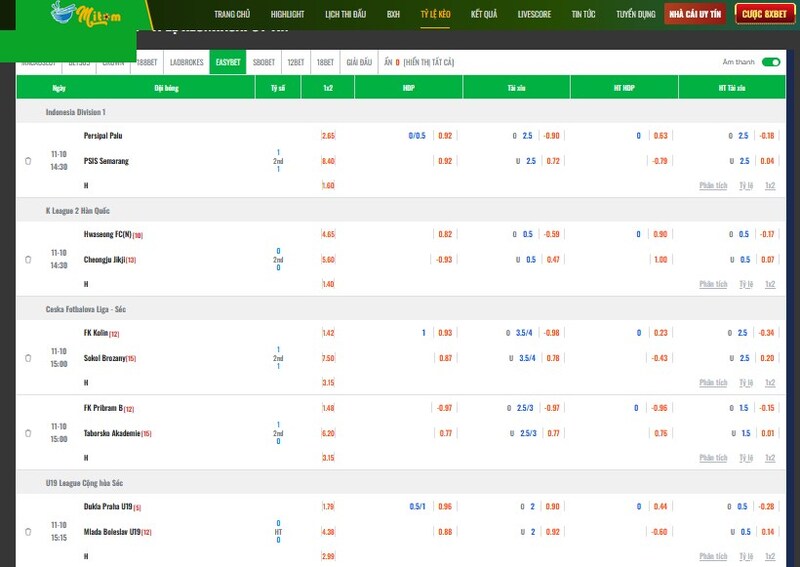Open the Giải đấu league filter
The height and width of the screenshot is (567, 800).
pyautogui.click(x=359, y=62)
